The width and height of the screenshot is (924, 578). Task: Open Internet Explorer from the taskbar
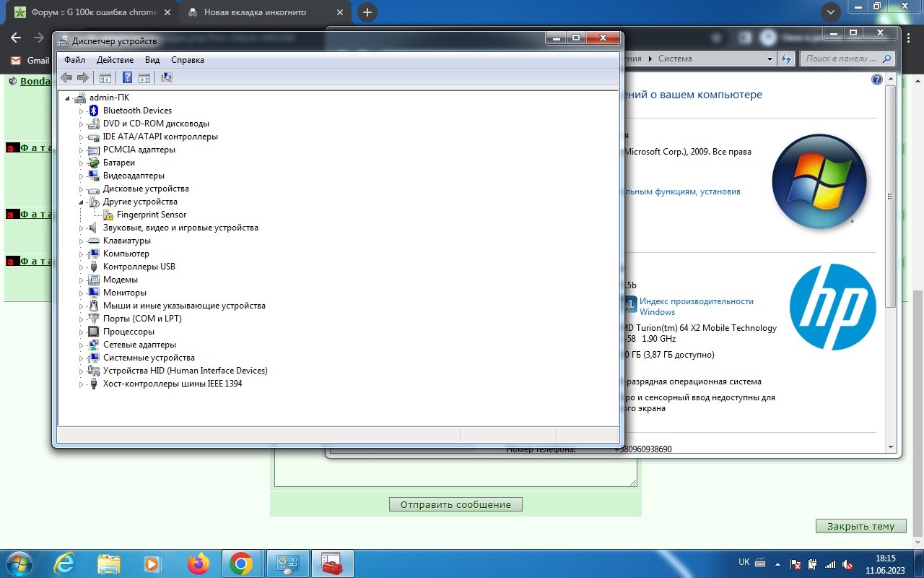tap(65, 563)
